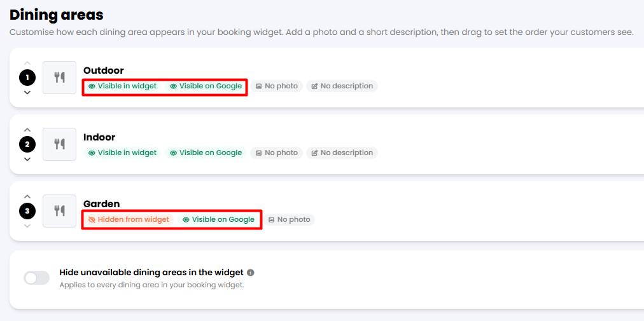Click Garden's No photo badge
The width and height of the screenshot is (644, 321).
[x=289, y=219]
